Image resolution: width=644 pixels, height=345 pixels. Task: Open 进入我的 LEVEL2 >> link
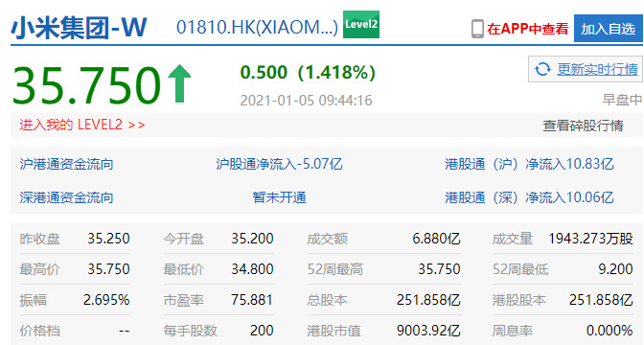(82, 125)
